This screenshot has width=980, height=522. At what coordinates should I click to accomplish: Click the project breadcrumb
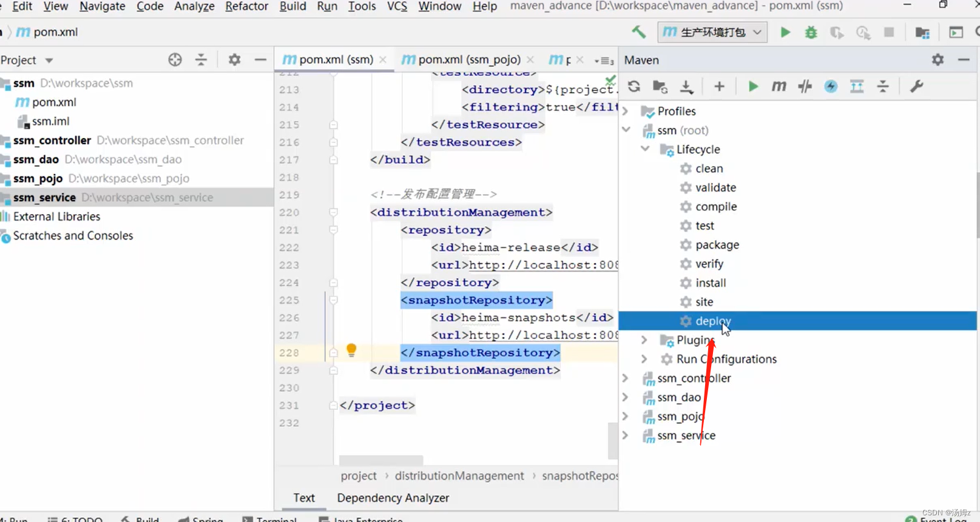[359, 476]
